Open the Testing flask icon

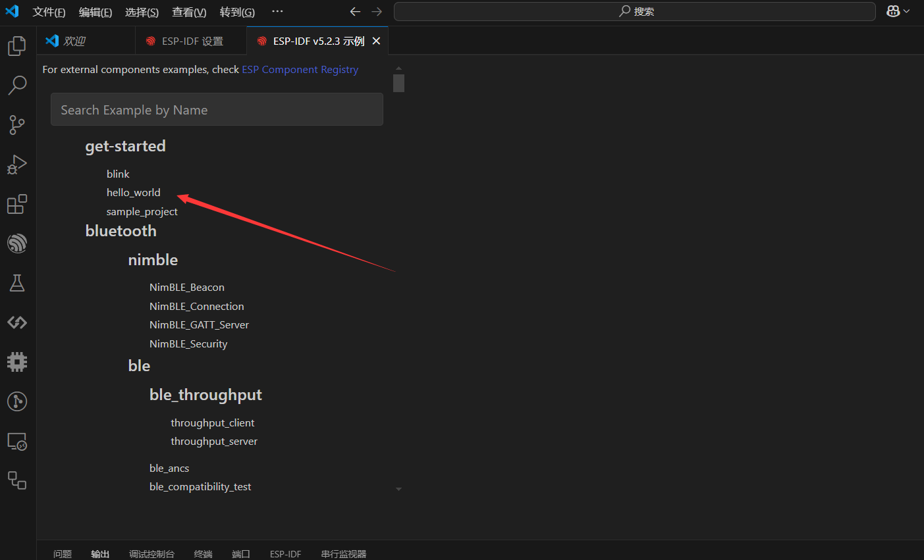(17, 283)
